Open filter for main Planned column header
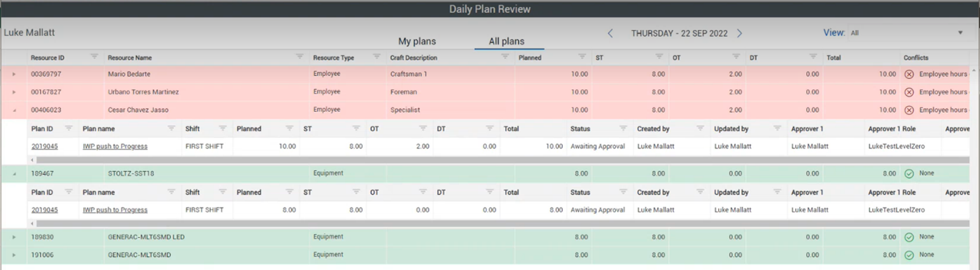The width and height of the screenshot is (980, 270). coord(582,57)
